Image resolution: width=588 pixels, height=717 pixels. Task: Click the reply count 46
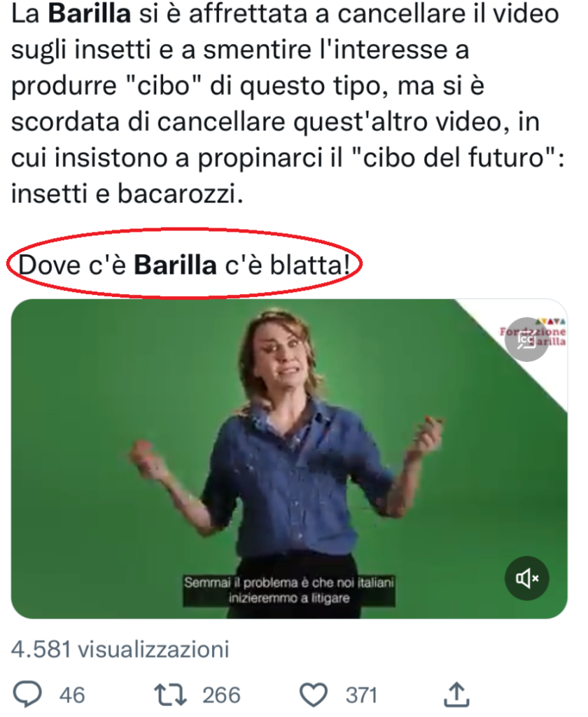72,695
